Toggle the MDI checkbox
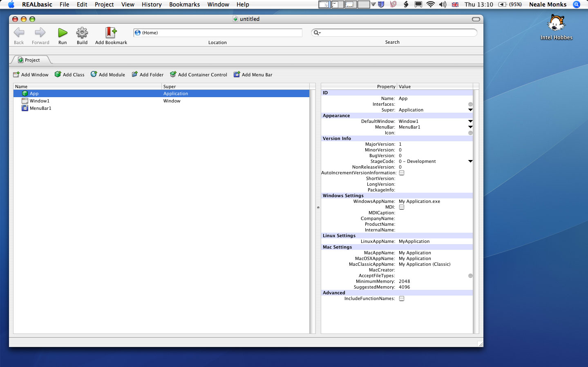 coord(402,207)
